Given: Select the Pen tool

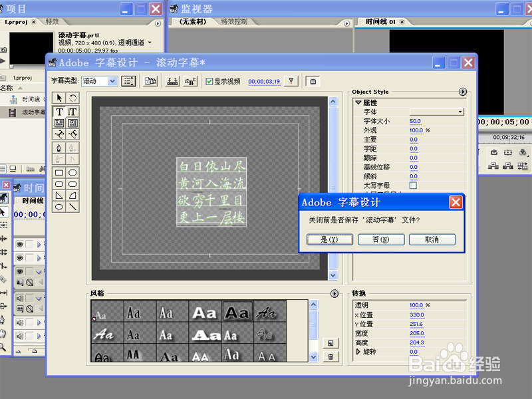Looking at the screenshot, I should (x=59, y=148).
